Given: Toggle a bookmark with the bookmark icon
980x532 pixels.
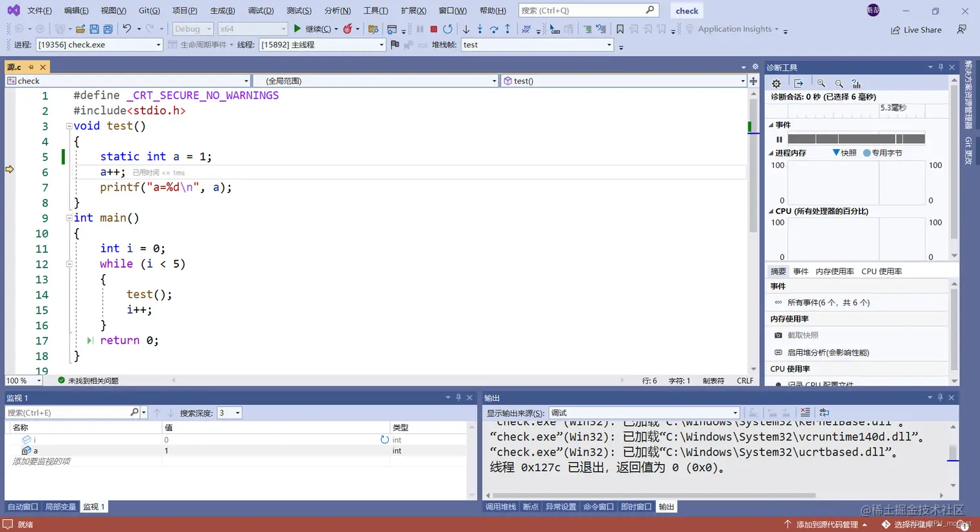Looking at the screenshot, I should [x=620, y=29].
